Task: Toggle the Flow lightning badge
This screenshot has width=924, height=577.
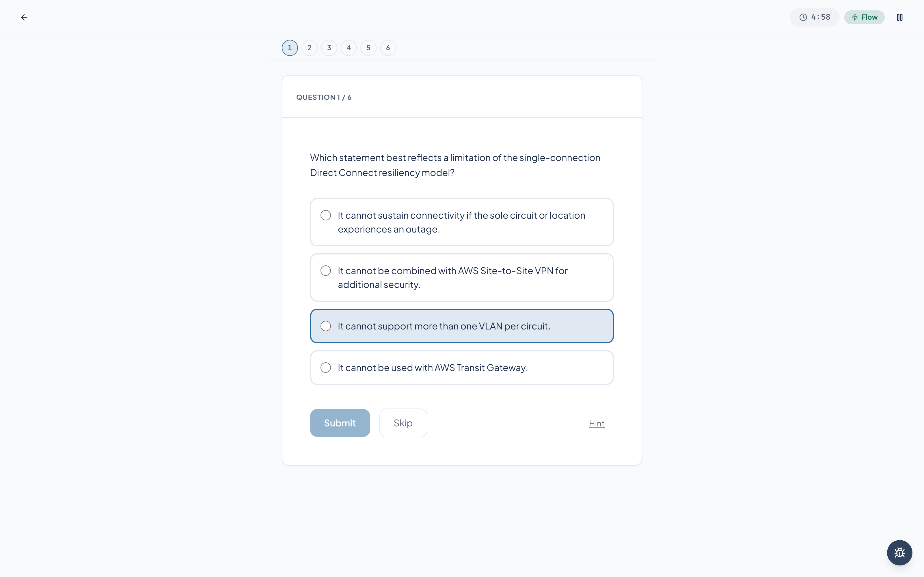Action: (x=865, y=17)
